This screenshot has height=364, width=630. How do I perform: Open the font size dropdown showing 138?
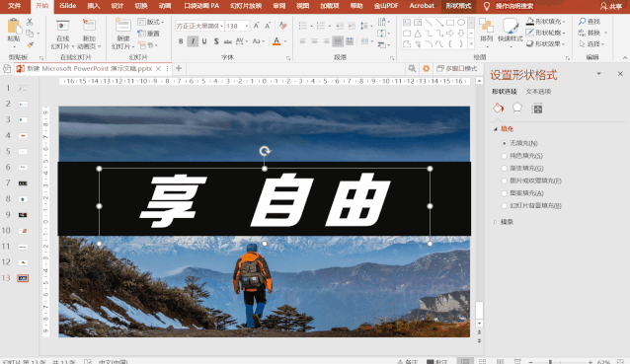247,26
